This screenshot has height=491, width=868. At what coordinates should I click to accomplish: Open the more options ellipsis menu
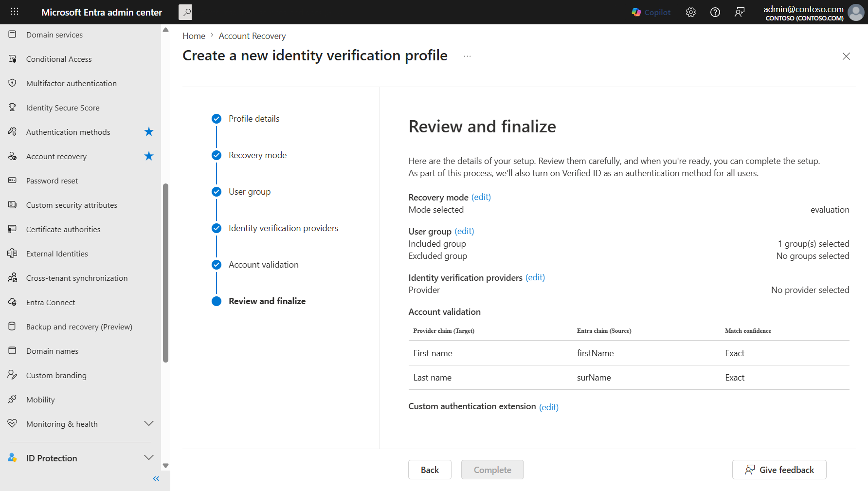467,56
